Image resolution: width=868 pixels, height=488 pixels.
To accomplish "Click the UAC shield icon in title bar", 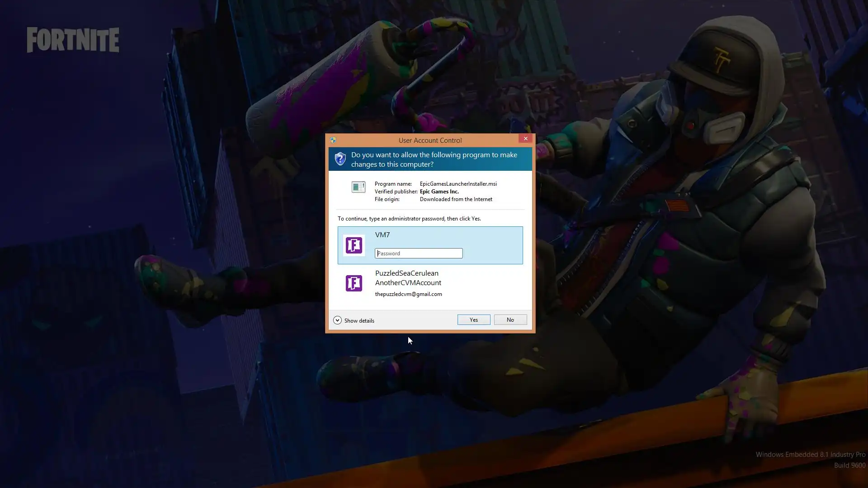I will pyautogui.click(x=333, y=140).
